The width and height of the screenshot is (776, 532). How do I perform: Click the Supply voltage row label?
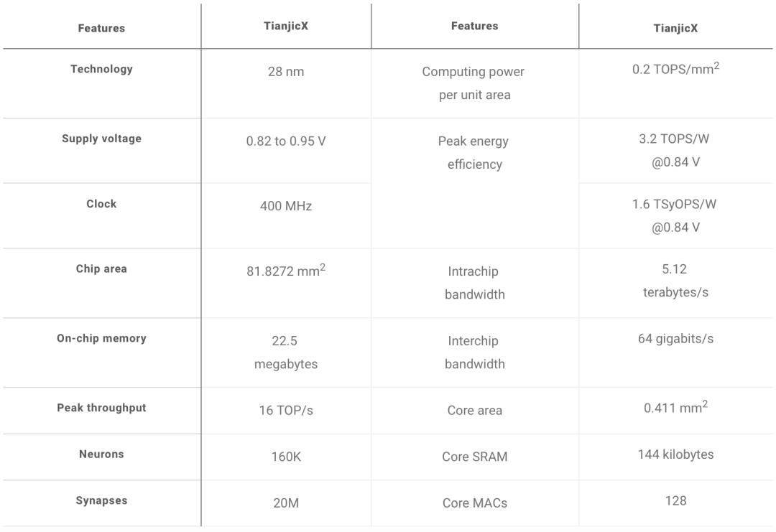coord(101,139)
